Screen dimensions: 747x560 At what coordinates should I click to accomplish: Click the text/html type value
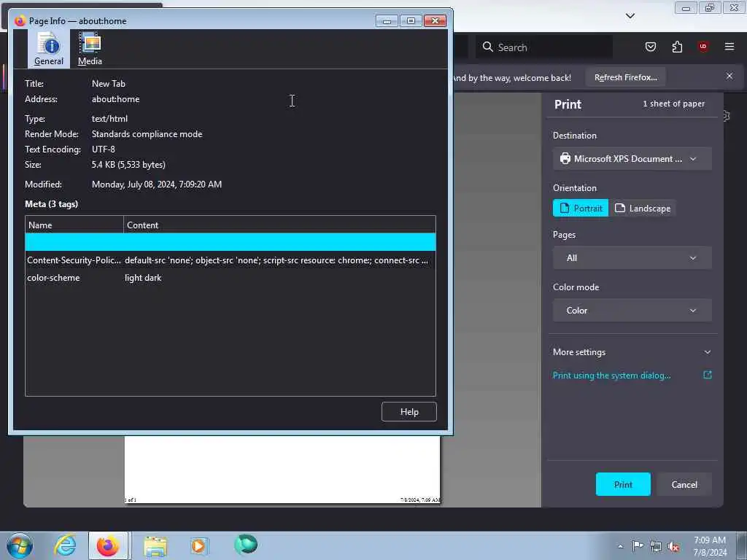(x=109, y=119)
